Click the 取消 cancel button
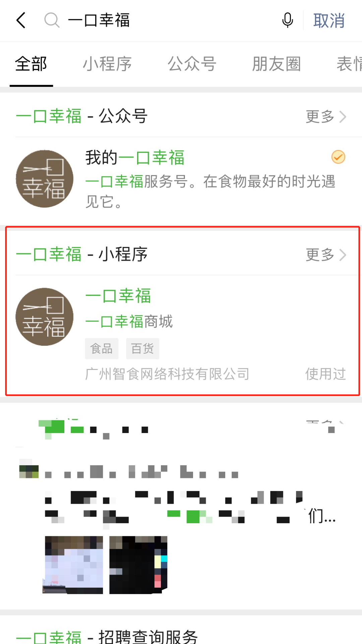Screen dimensions: 362x644 pos(329,20)
